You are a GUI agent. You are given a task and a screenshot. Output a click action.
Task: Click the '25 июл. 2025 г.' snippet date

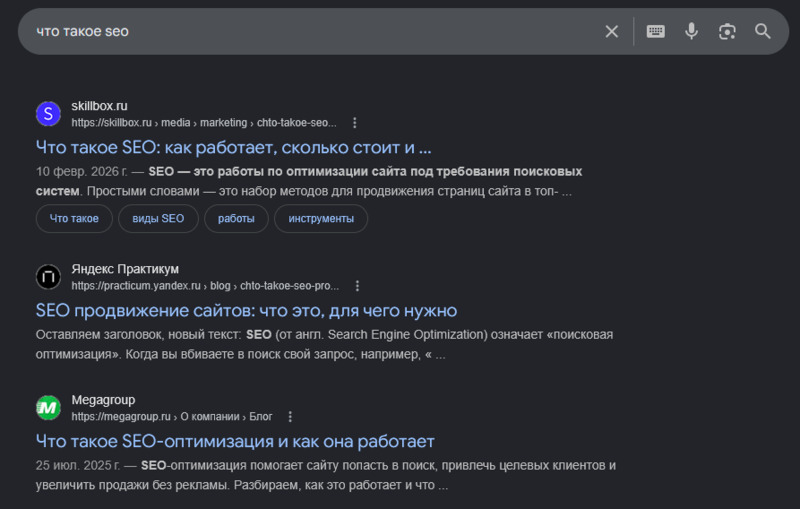tap(78, 465)
